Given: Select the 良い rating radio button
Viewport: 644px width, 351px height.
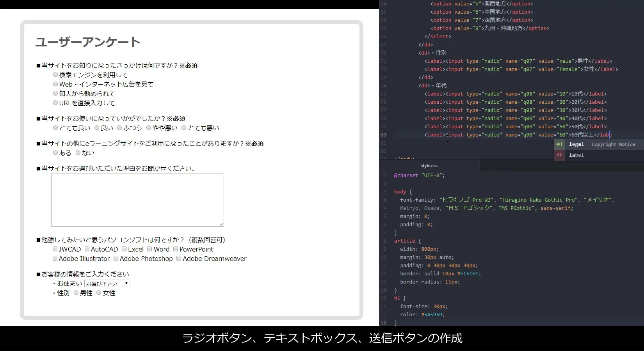Looking at the screenshot, I should (97, 128).
